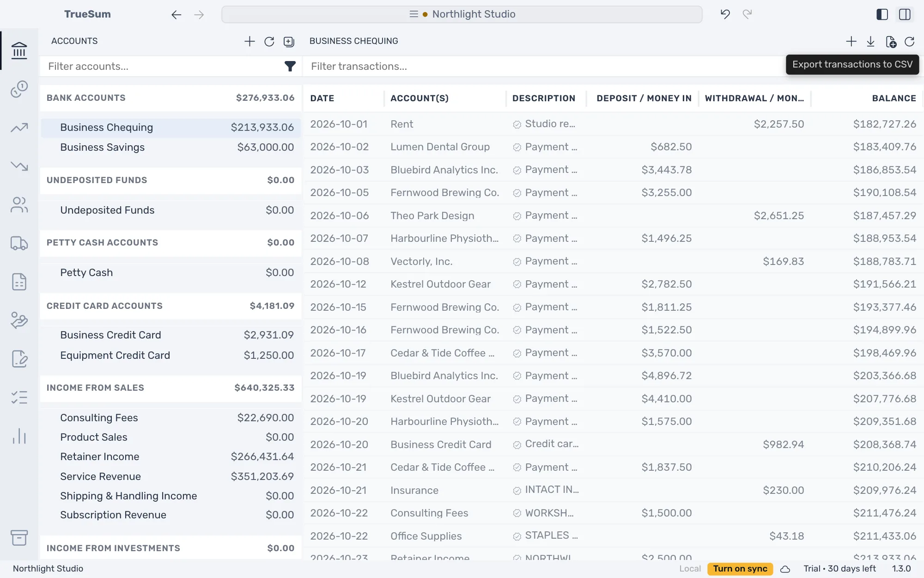Collapse the Credit Card Accounts group header

[170, 306]
